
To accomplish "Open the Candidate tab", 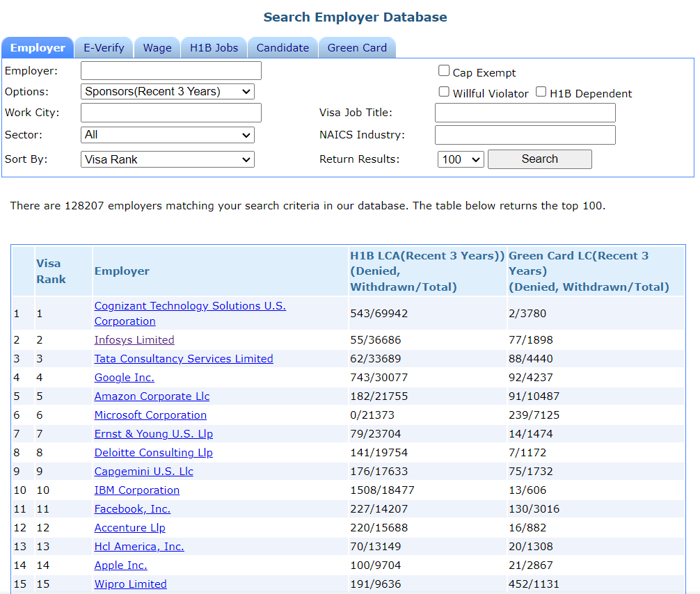I will [x=283, y=48].
